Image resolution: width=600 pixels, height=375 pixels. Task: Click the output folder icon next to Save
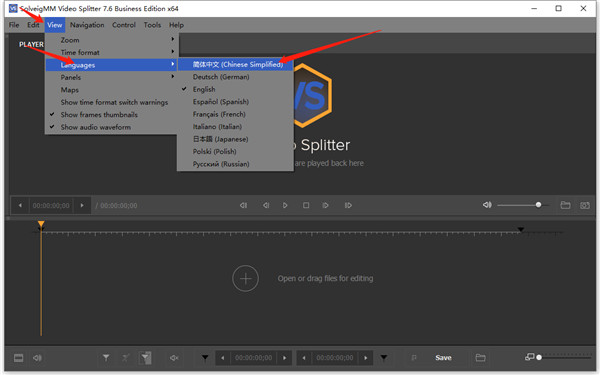coord(480,358)
